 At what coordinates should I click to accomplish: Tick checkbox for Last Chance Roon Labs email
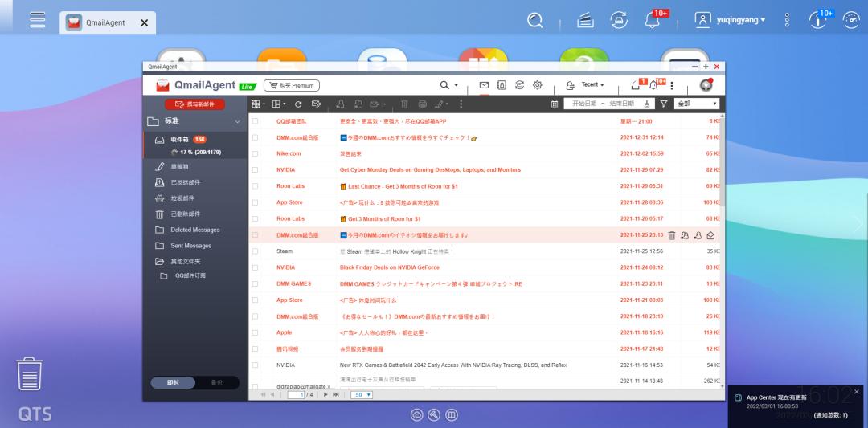256,186
